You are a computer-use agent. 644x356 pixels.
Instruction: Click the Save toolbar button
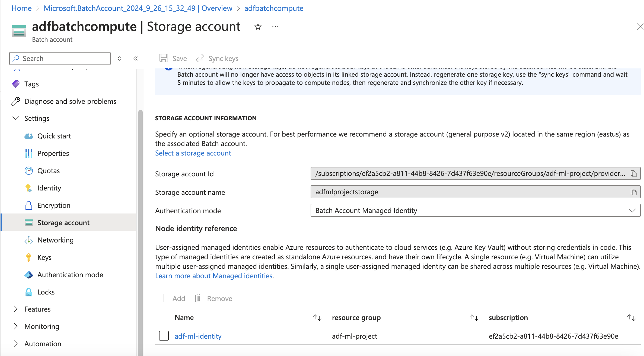[173, 59]
